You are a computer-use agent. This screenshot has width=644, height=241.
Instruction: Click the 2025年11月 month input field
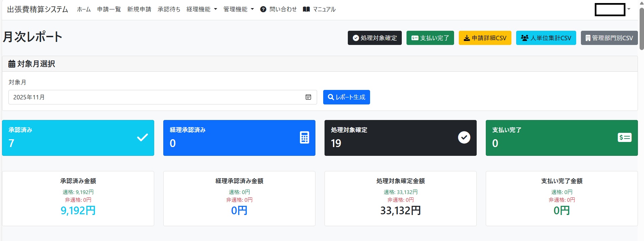coord(155,97)
